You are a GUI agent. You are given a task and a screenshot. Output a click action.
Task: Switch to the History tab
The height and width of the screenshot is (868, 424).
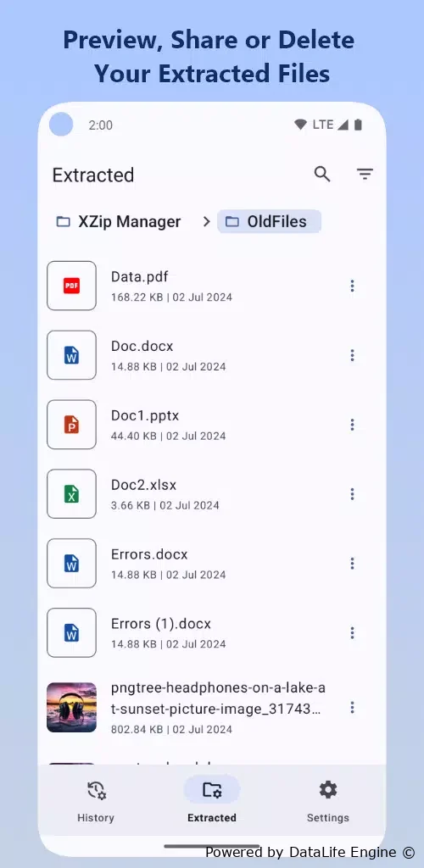click(96, 801)
